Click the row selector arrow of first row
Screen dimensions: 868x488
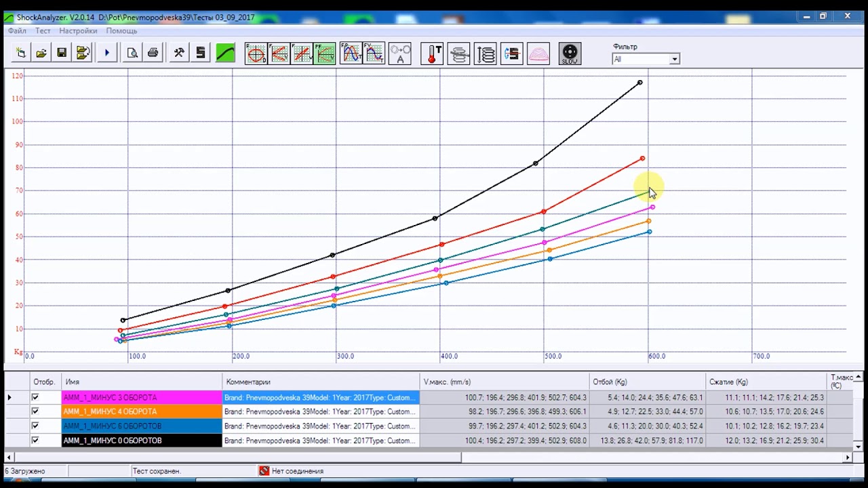click(9, 398)
